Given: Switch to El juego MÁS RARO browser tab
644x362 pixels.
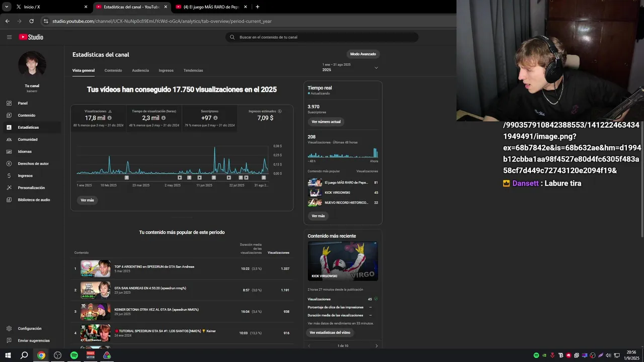Looking at the screenshot, I should [x=211, y=7].
